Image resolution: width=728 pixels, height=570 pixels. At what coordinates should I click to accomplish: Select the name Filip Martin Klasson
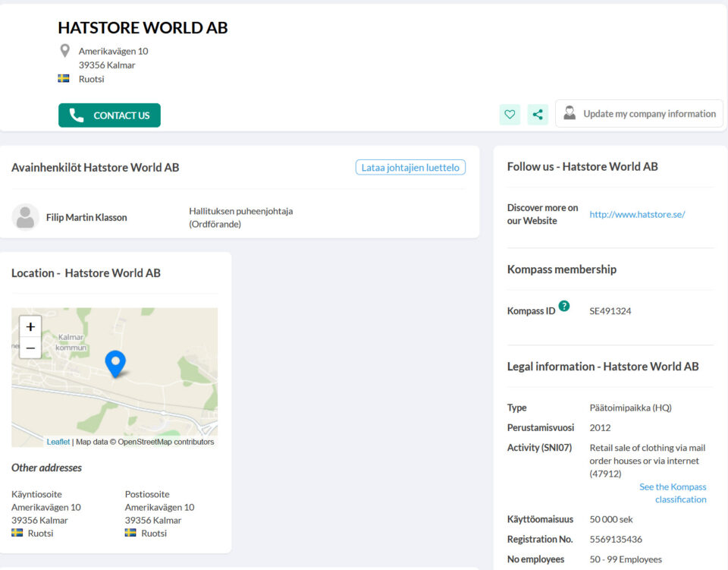pos(86,217)
